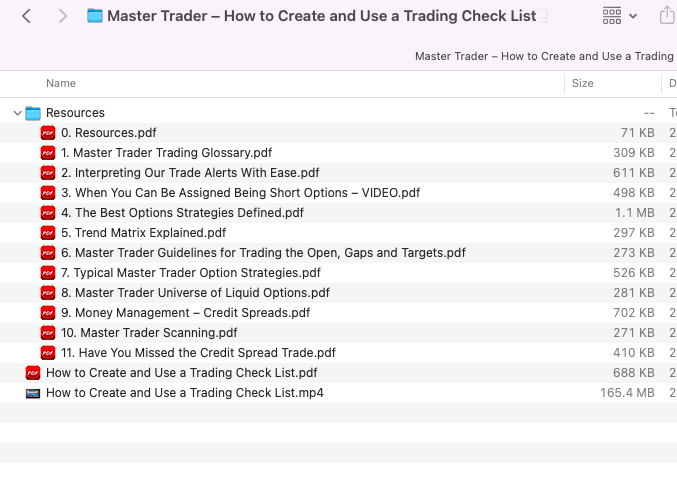Select 9. Money Management – Credit Spreads.pdf
The width and height of the screenshot is (677, 482).
coord(338,313)
